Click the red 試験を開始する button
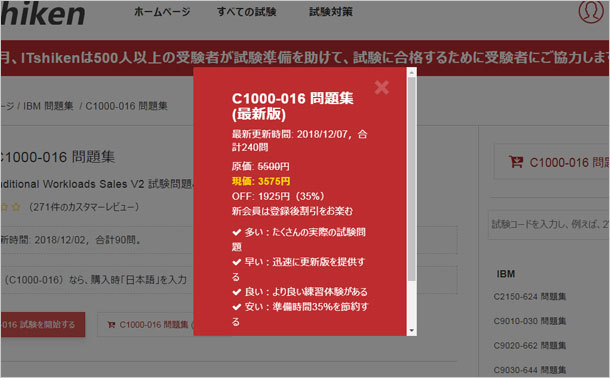The height and width of the screenshot is (378, 610). coord(43,324)
